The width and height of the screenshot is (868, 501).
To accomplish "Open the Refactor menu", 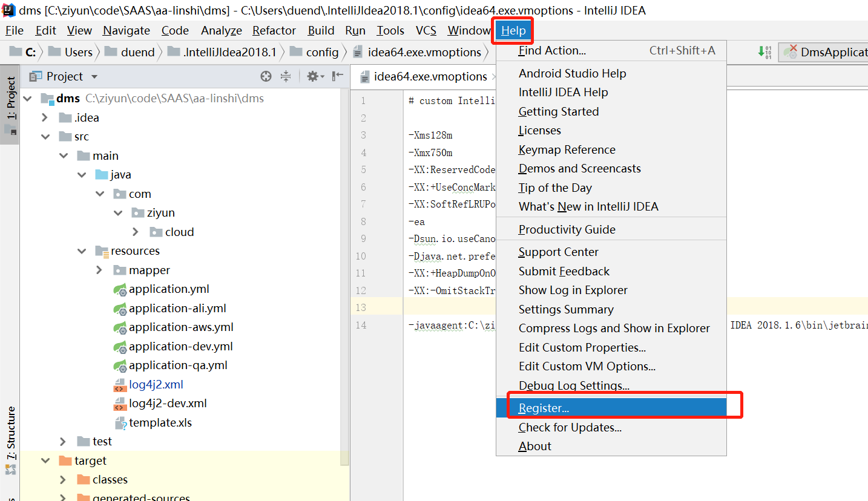I will (274, 30).
